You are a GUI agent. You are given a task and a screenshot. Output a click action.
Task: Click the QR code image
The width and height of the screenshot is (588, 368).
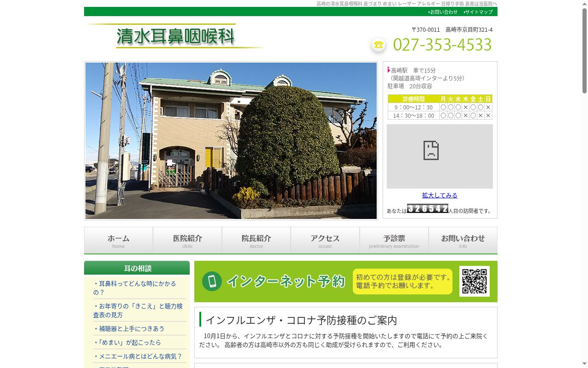pyautogui.click(x=475, y=281)
